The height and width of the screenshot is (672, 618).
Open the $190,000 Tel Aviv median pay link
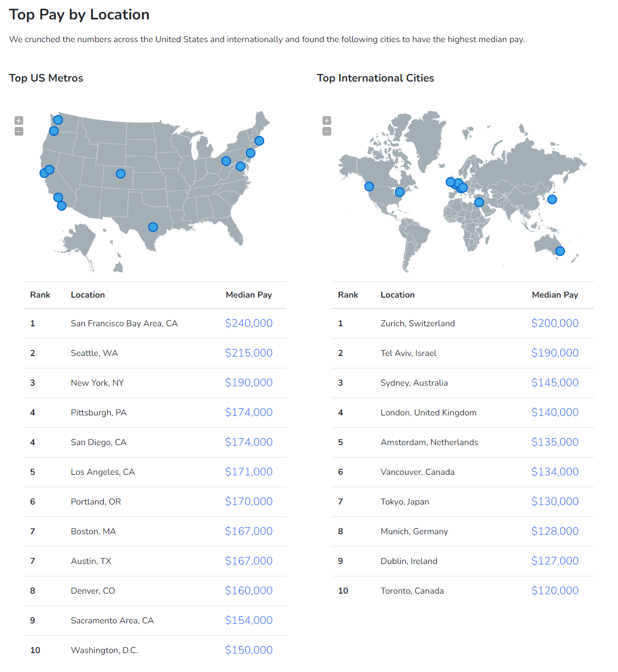coord(555,353)
